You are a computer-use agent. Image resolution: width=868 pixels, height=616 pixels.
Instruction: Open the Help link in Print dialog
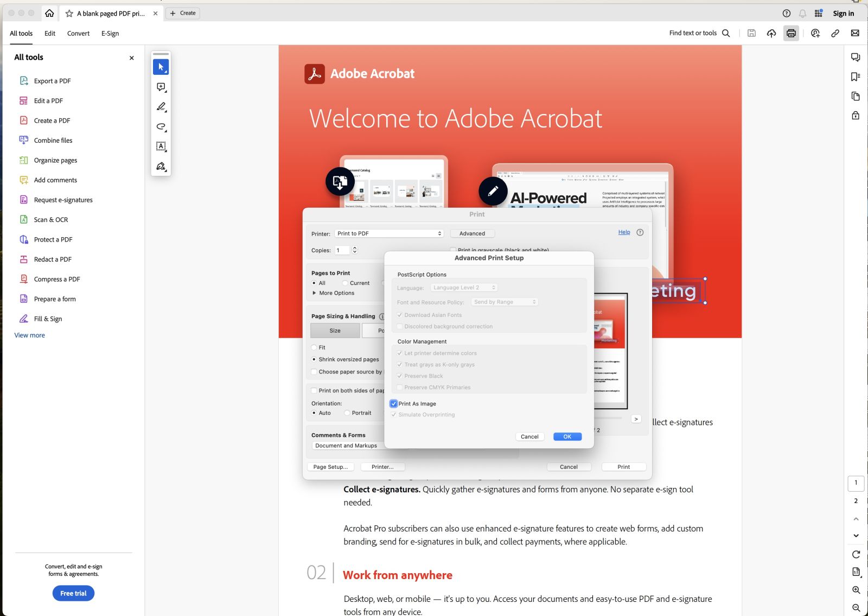(x=624, y=232)
